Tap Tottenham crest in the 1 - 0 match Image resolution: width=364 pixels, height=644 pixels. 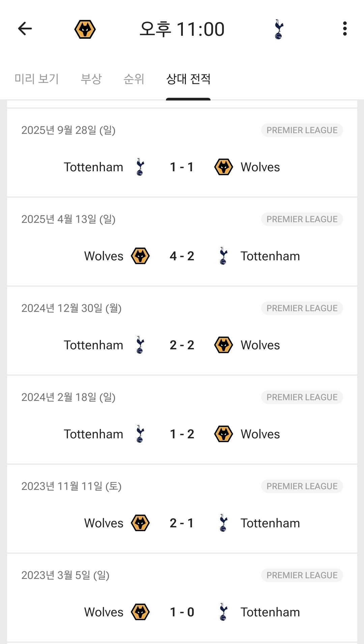tap(223, 612)
